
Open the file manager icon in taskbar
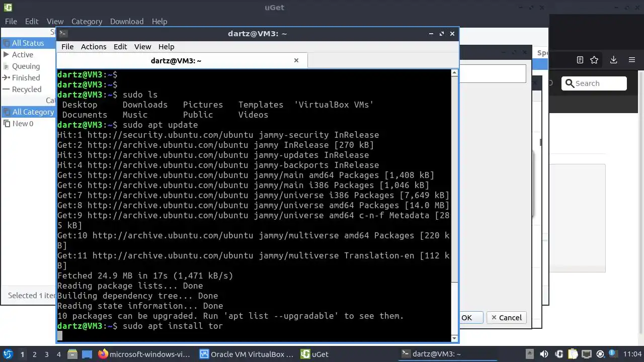point(72,354)
